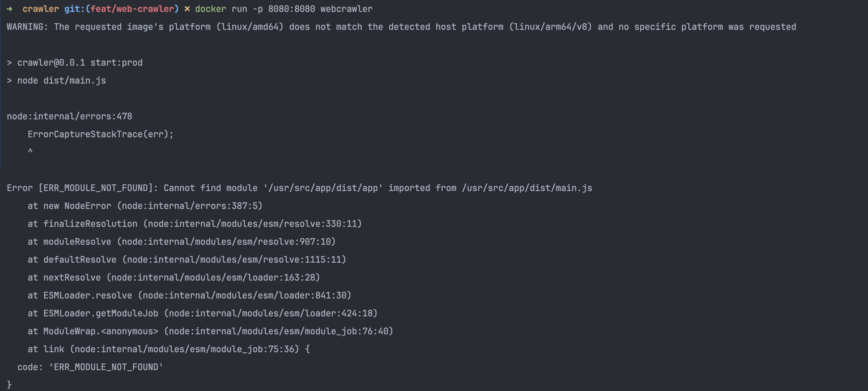
Task: Click the '/usr/src/app/dist/app' module path
Action: point(323,188)
